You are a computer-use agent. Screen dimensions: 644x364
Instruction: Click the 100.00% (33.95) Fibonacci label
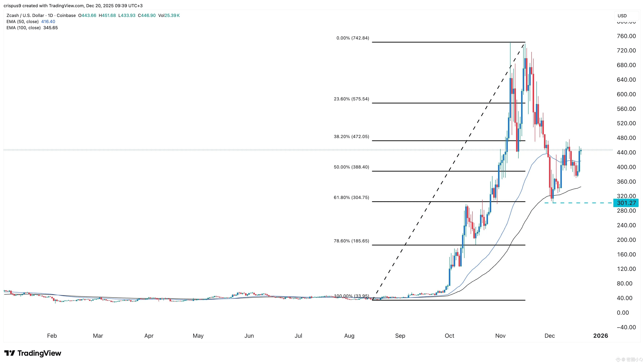tap(351, 296)
